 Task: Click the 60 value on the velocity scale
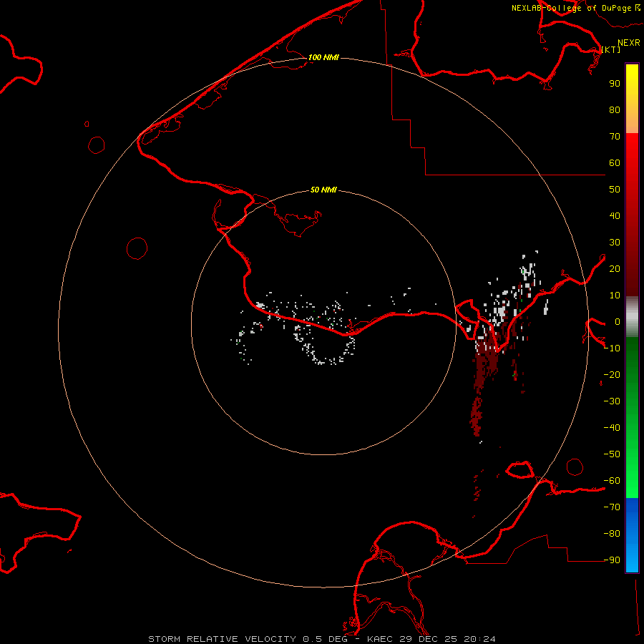(615, 162)
